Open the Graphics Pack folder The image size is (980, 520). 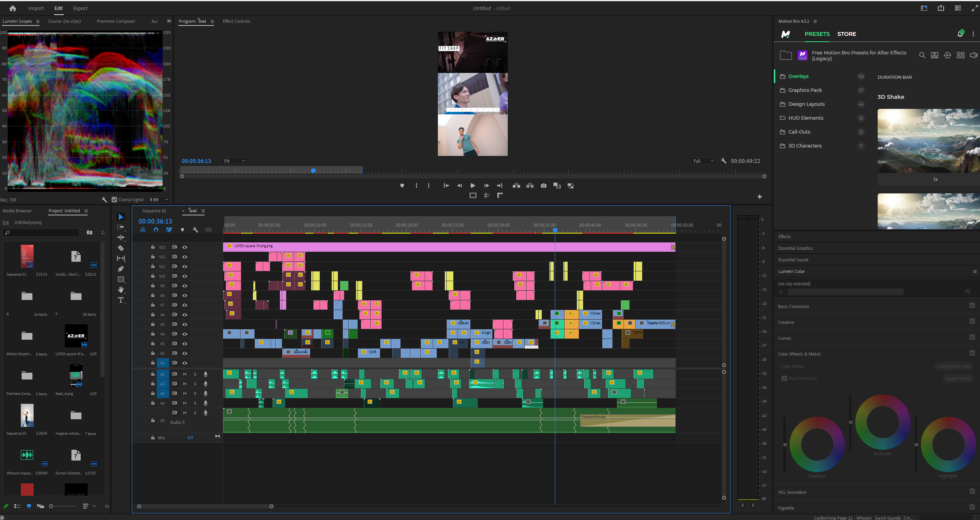[x=805, y=90]
